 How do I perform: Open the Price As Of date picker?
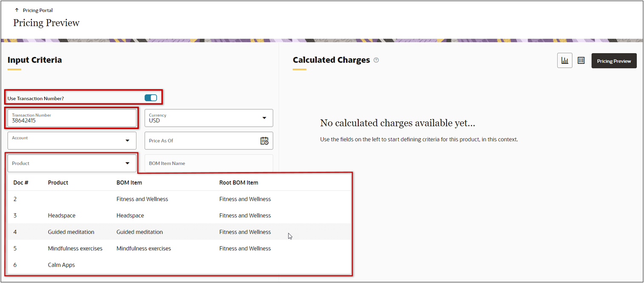point(264,140)
